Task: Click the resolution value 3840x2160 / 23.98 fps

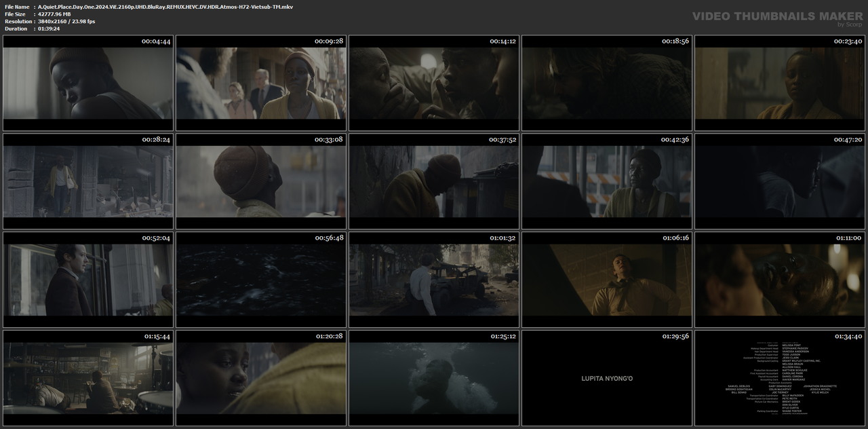Action: coord(66,22)
